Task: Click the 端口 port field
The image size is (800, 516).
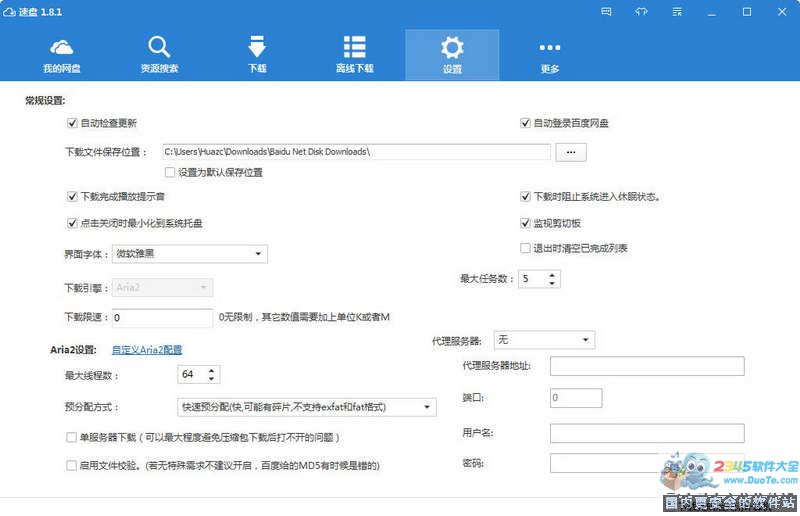Action: click(x=576, y=398)
